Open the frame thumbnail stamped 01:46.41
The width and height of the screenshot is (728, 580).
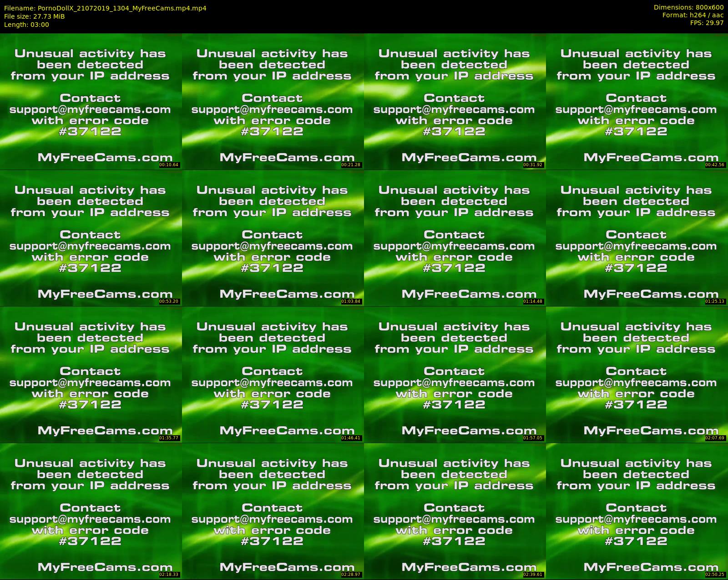click(273, 375)
